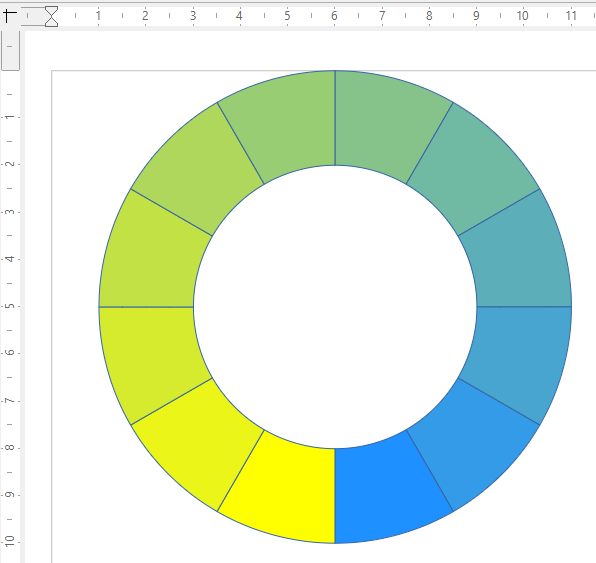Click the vertical ruler at the 5 mark

coord(10,306)
